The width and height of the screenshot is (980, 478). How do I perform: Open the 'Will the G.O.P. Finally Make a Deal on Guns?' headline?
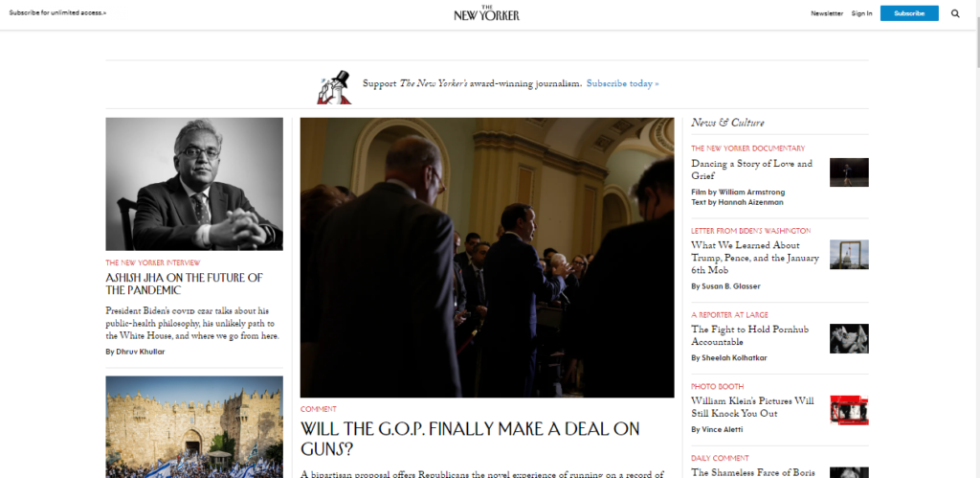click(x=470, y=439)
